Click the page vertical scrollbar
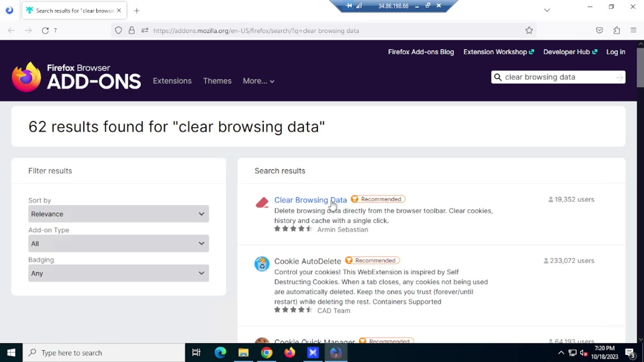The width and height of the screenshot is (644, 362). pos(640,68)
